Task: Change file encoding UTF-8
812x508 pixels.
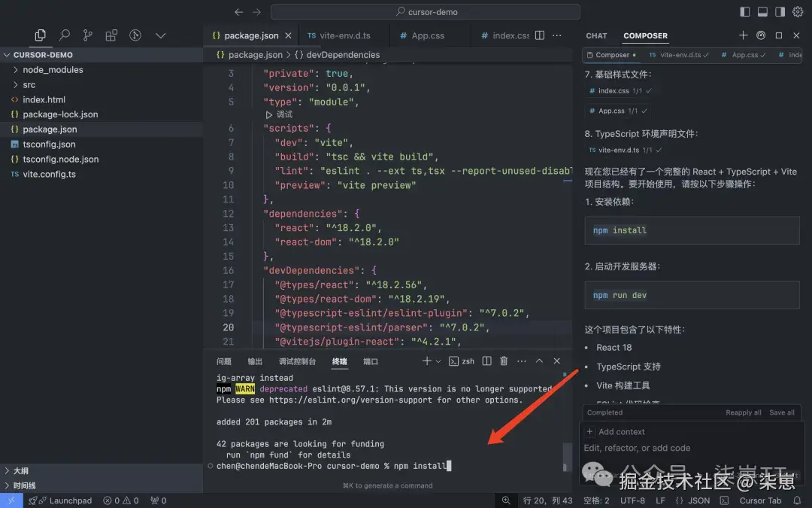Action: pyautogui.click(x=632, y=500)
